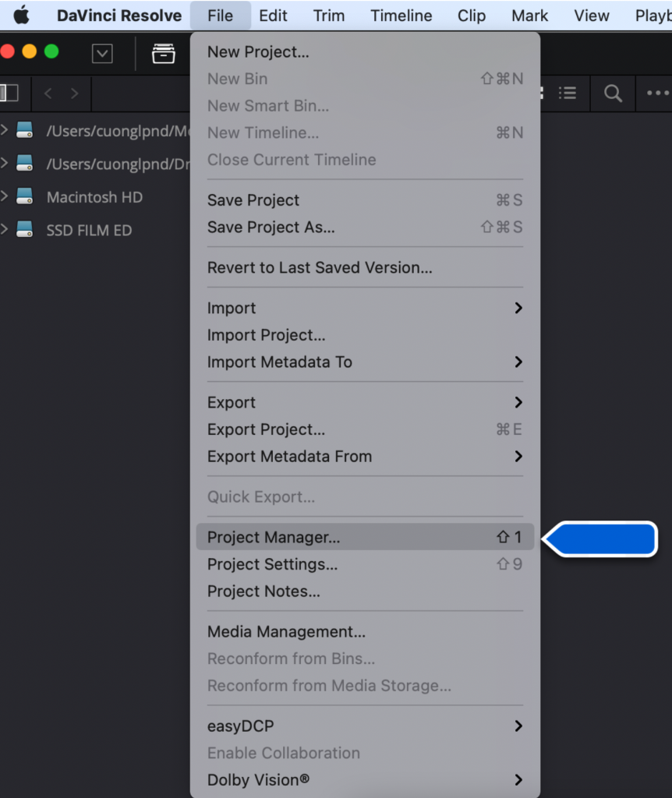Click the Media Storage icon in toolbar

click(163, 53)
